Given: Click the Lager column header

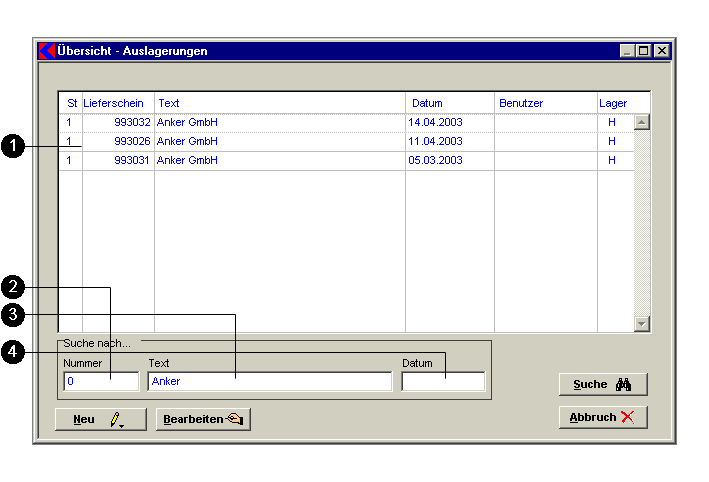Looking at the screenshot, I should (613, 103).
